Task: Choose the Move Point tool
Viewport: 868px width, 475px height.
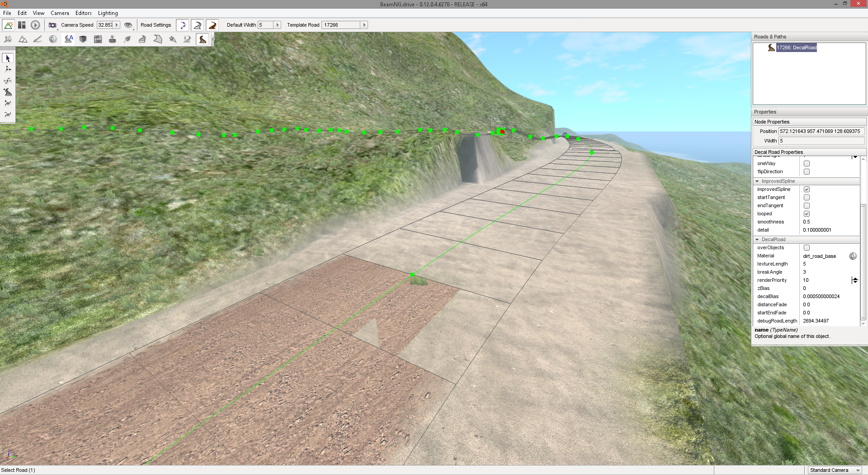Action: [8, 69]
